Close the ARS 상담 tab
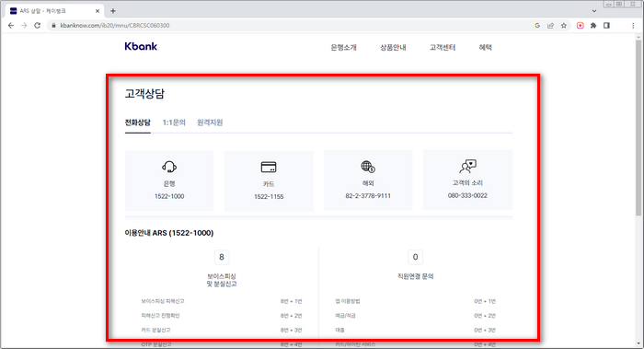This screenshot has width=644, height=349. pyautogui.click(x=98, y=11)
